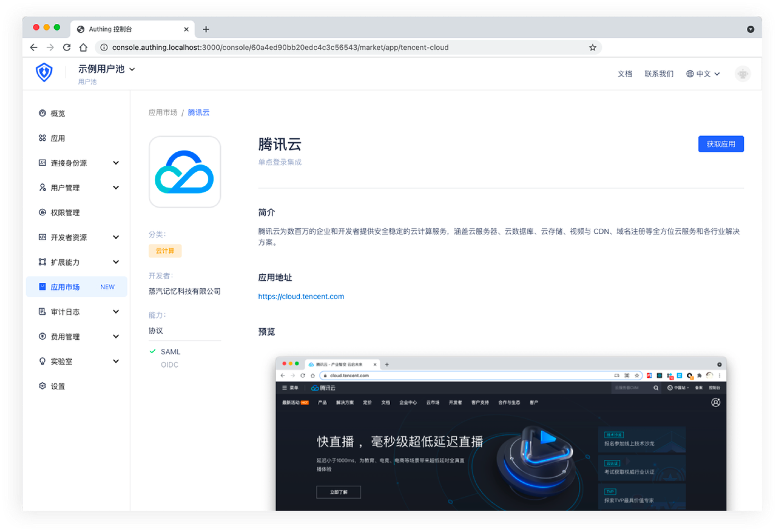Click the 实验室 lightbulb icon
Screen dimensions: 778x532
(x=42, y=361)
